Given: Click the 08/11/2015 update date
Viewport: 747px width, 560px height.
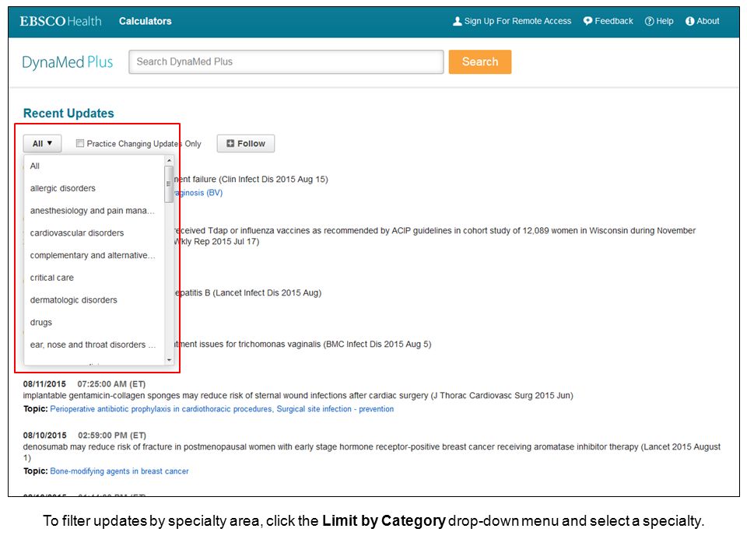Looking at the screenshot, I should tap(45, 383).
